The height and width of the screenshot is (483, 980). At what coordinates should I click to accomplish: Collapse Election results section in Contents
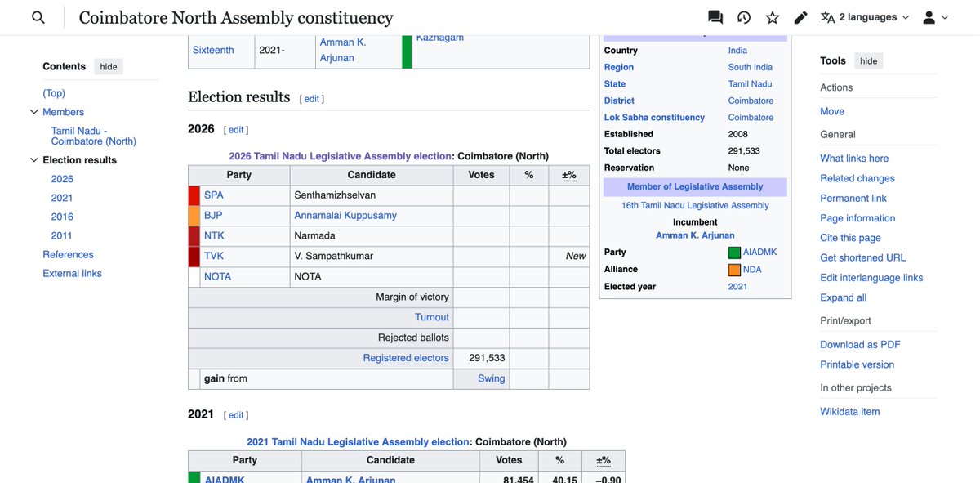tap(34, 160)
